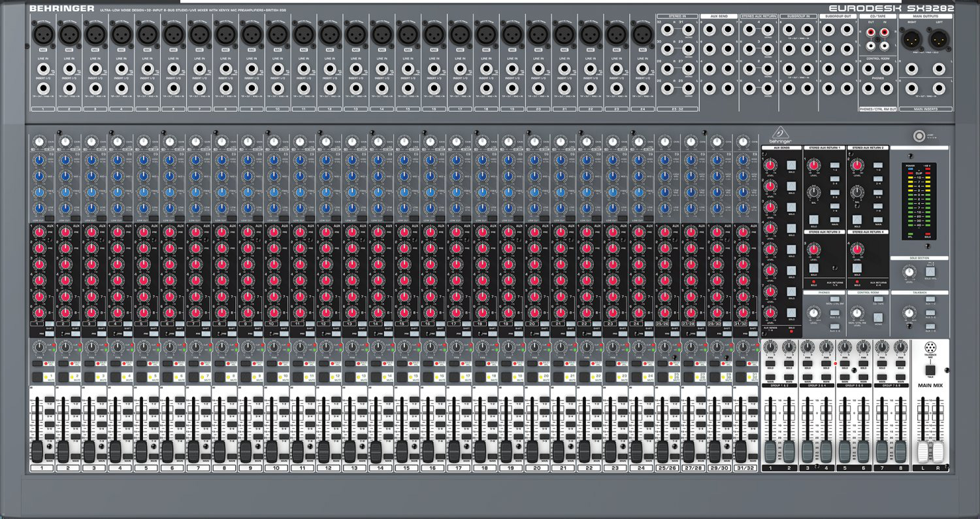Toggle the AUX SENDS 5 SOLO button
This screenshot has width=980, height=519.
pyautogui.click(x=791, y=249)
